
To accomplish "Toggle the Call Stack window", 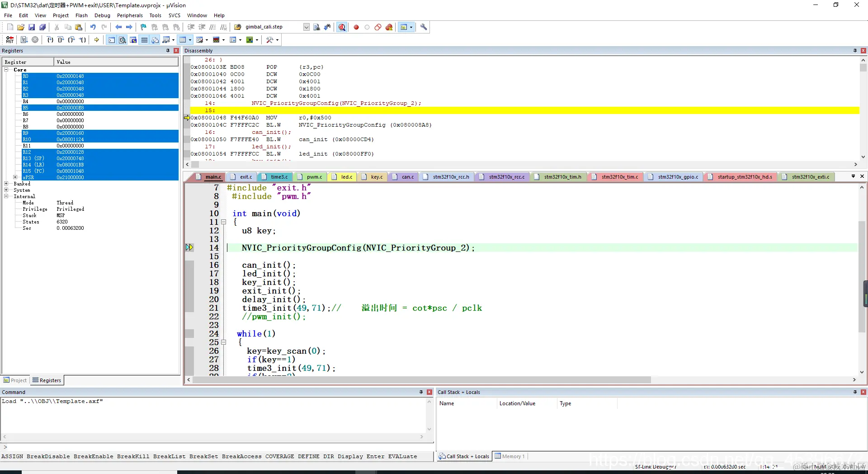I will (155, 40).
